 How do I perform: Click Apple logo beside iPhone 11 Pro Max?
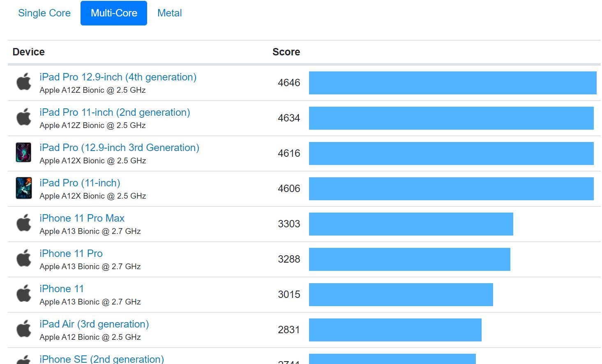(x=24, y=223)
